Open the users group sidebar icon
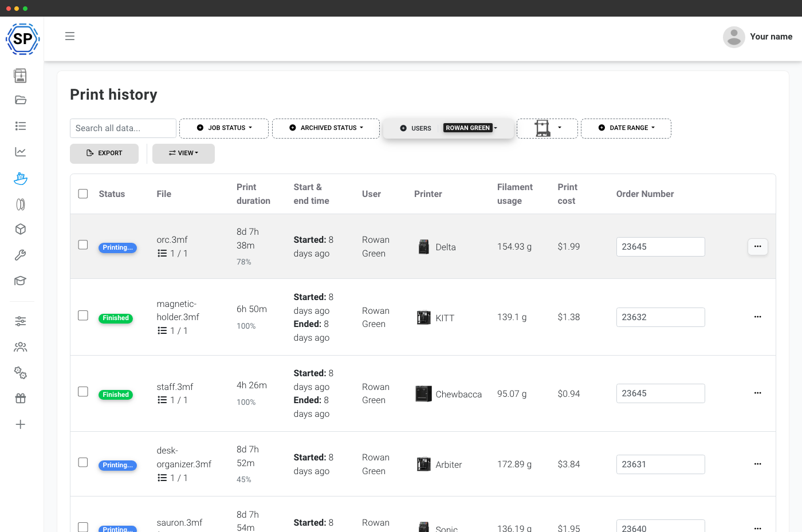Screen dimensions: 802x532 [21, 347]
